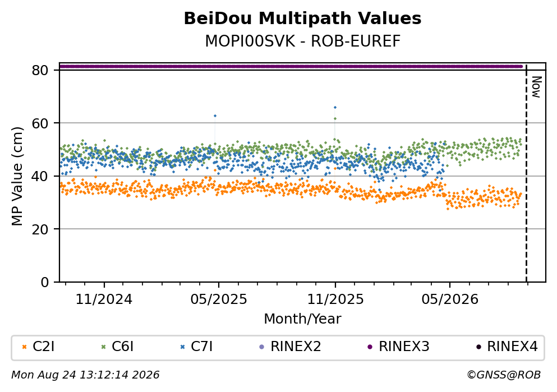Click the 05/2026 x-axis tick label
Image resolution: width=557 pixels, height=392 pixels.
(450, 299)
